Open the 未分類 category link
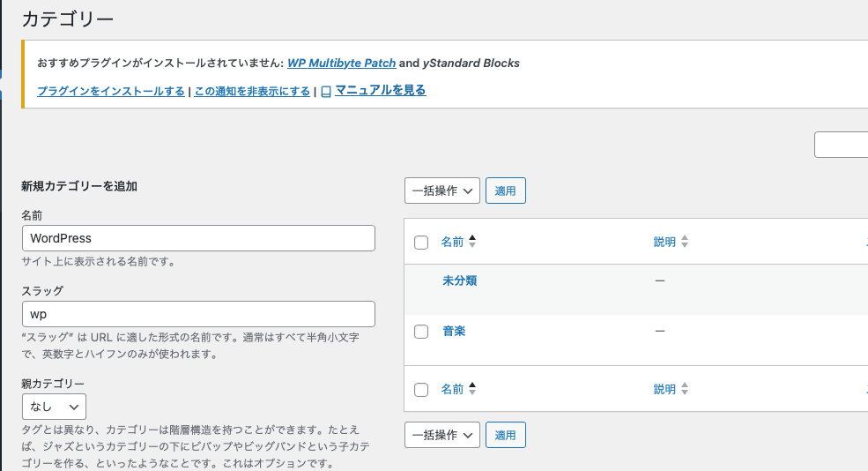This screenshot has width=868, height=471. pyautogui.click(x=460, y=280)
